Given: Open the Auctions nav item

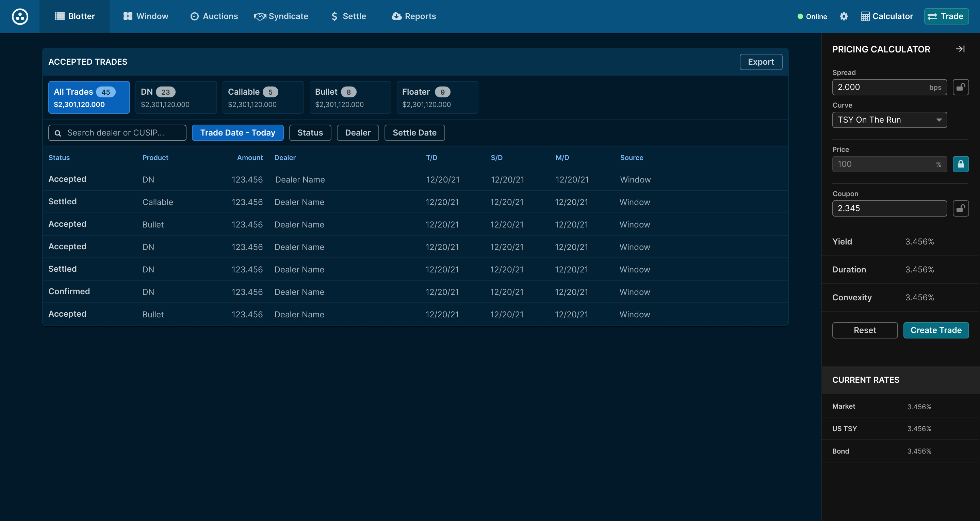Looking at the screenshot, I should (214, 16).
